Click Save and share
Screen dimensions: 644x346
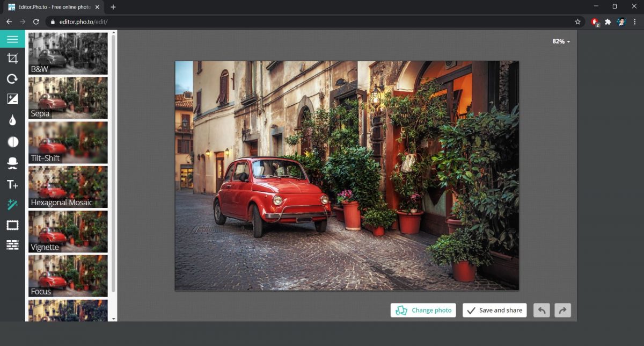[x=494, y=310]
